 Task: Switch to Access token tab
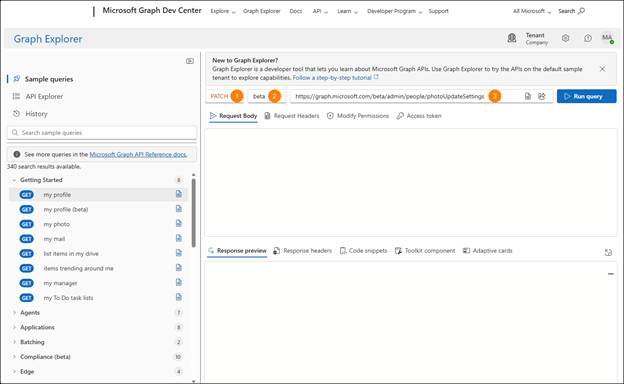(419, 116)
